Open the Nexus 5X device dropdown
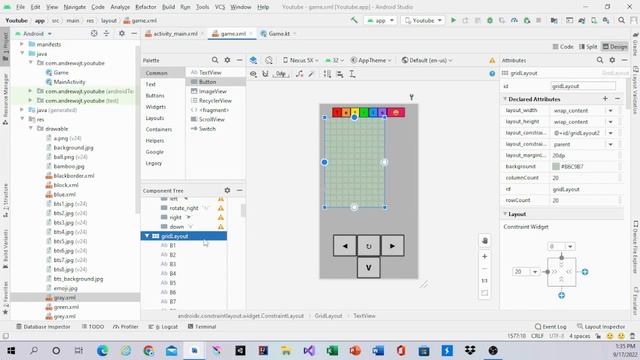Image resolution: width=640 pixels, height=360 pixels. point(301,60)
